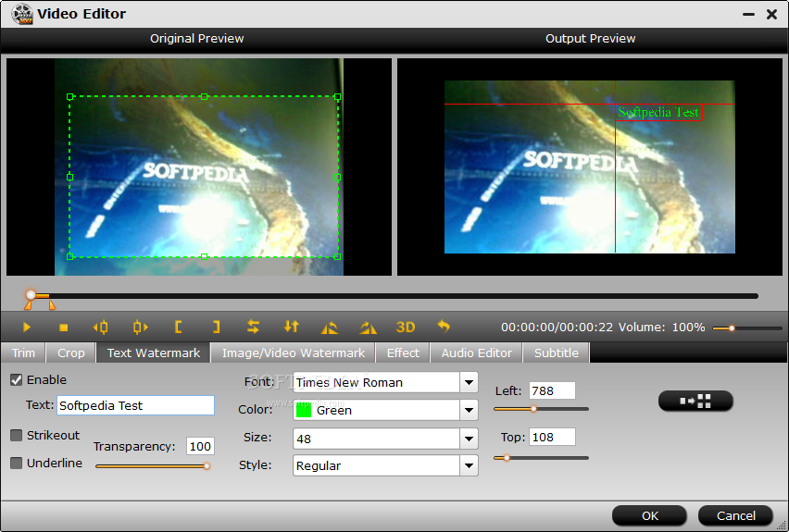Viewport: 789px width, 532px height.
Task: Click top-right crop handle in original preview
Action: [338, 96]
